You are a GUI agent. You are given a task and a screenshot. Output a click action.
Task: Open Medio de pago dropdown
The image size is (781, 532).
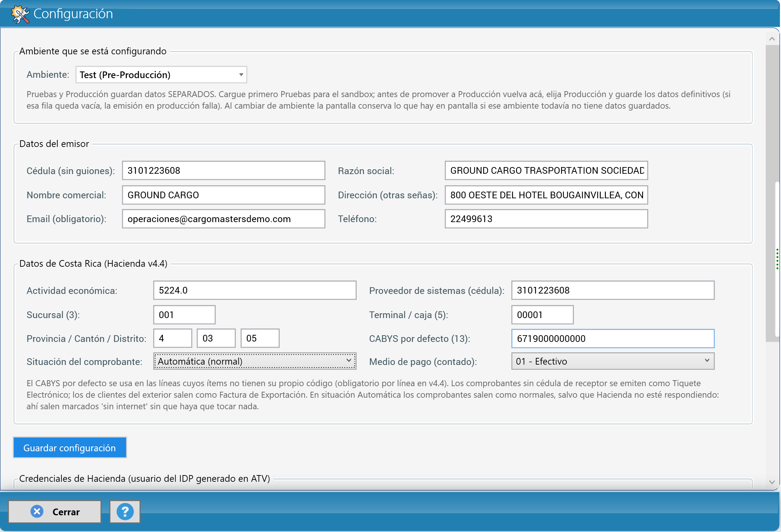[613, 361]
